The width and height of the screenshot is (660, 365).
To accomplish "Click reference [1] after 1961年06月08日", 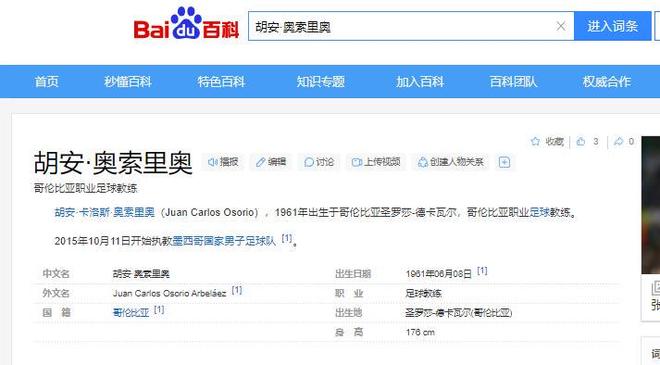I will click(482, 271).
